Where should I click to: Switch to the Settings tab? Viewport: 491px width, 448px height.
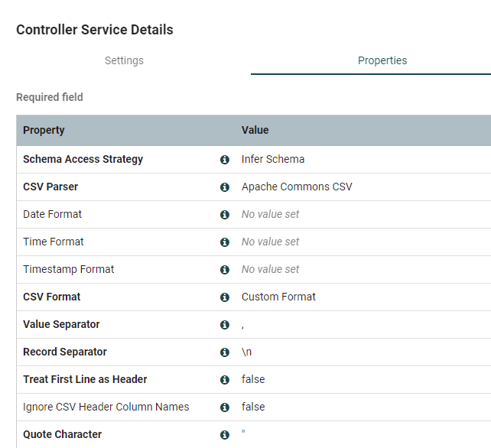click(x=124, y=60)
